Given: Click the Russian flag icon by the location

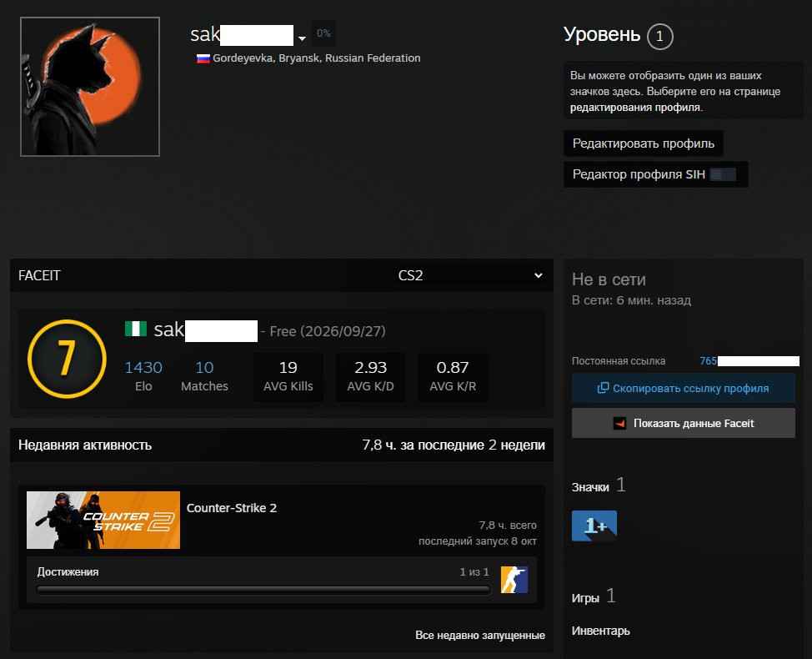Looking at the screenshot, I should point(203,58).
